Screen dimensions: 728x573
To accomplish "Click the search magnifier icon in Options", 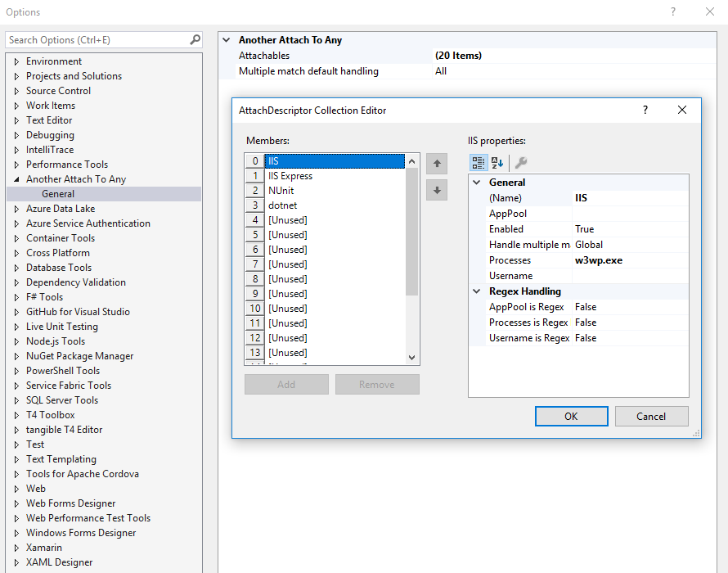I will coord(195,39).
